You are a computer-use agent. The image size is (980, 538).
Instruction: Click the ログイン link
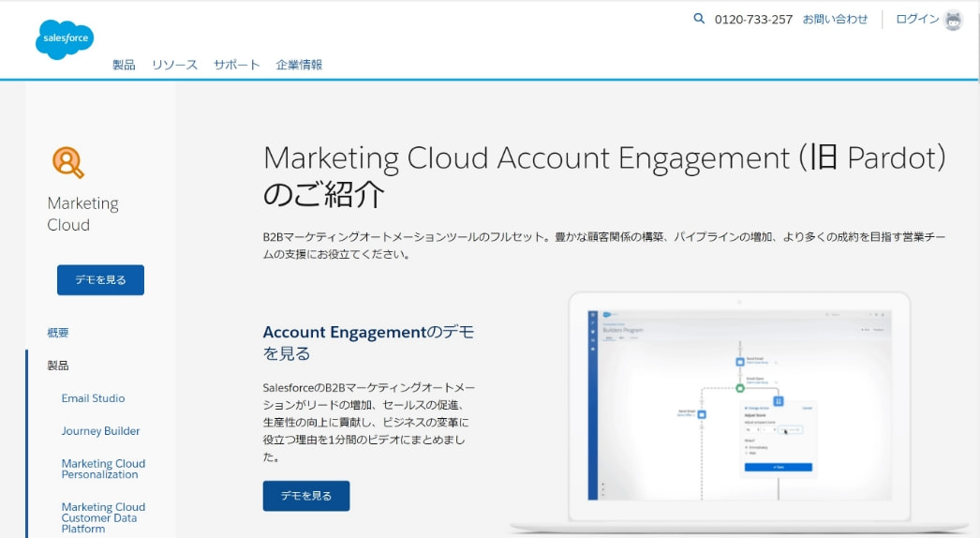[x=917, y=20]
